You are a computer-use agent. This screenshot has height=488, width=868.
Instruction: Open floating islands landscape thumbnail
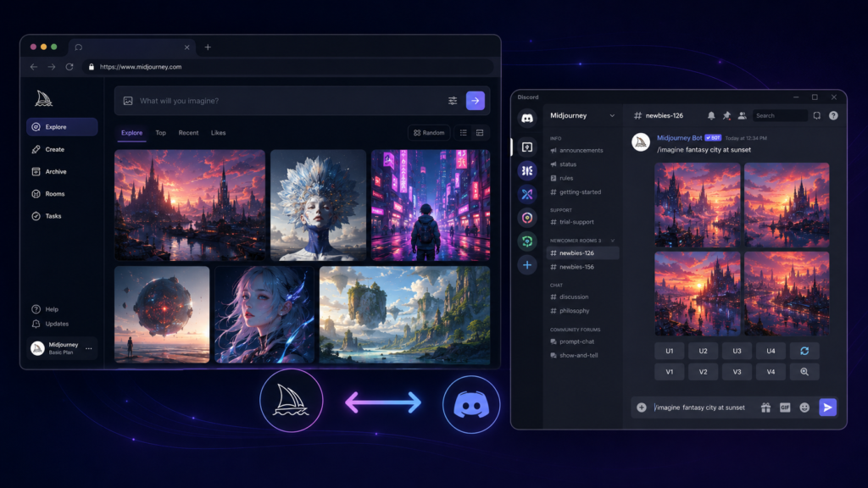point(404,315)
